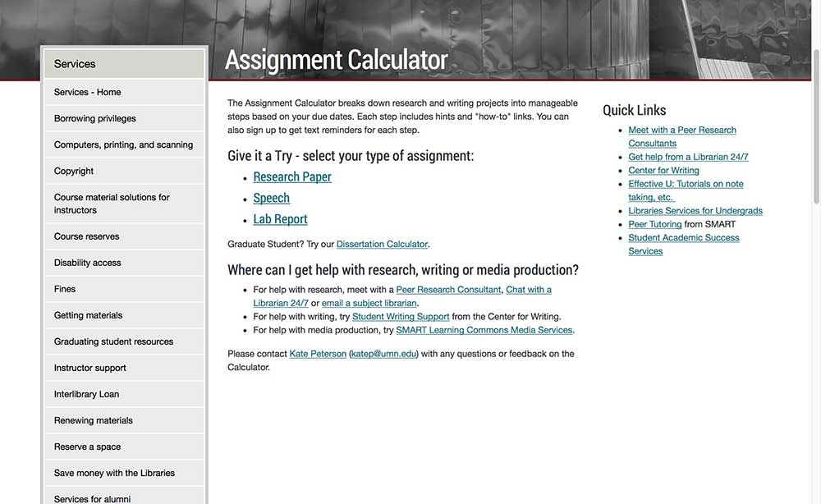Click the Kate Peterson contact link

(318, 354)
